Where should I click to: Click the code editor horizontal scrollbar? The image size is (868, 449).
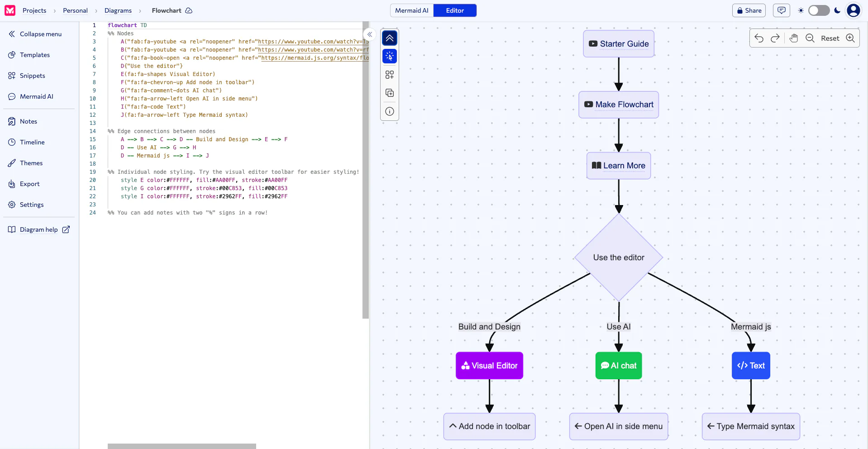182,446
